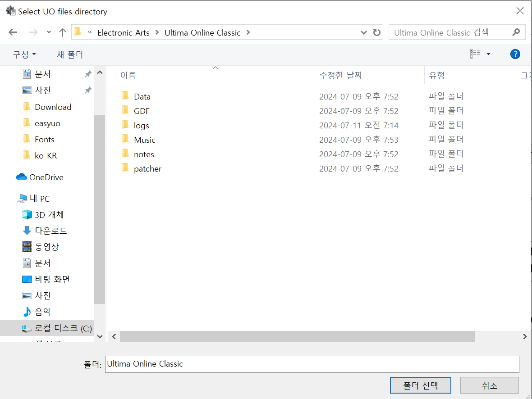Click the horizontal scrollbar thumb

298,336
